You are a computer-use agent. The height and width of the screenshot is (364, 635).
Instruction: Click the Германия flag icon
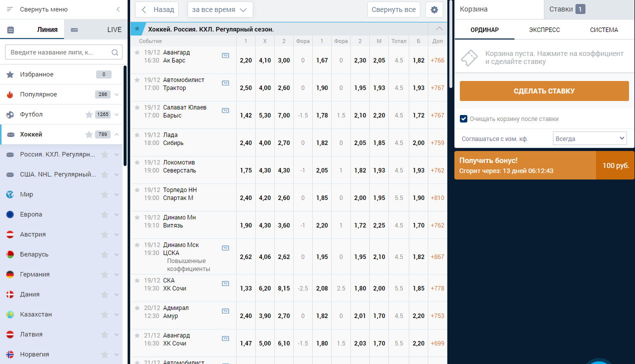coord(10,274)
